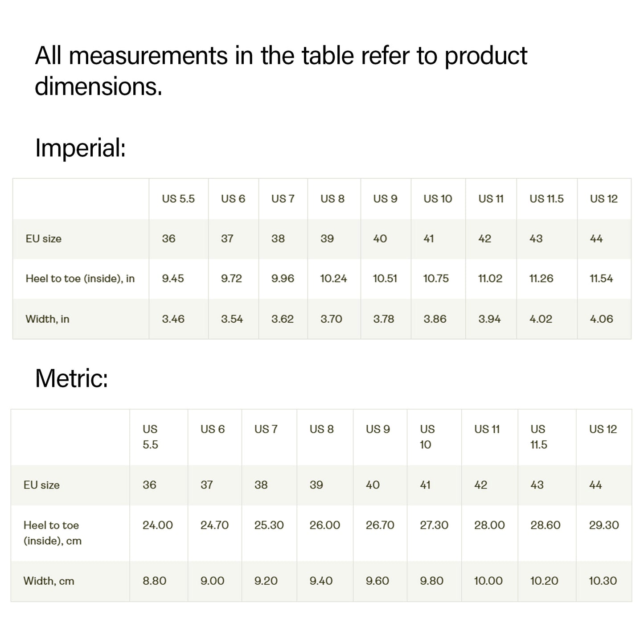
Task: Select the "Width, cm" row label
Action: [49, 581]
